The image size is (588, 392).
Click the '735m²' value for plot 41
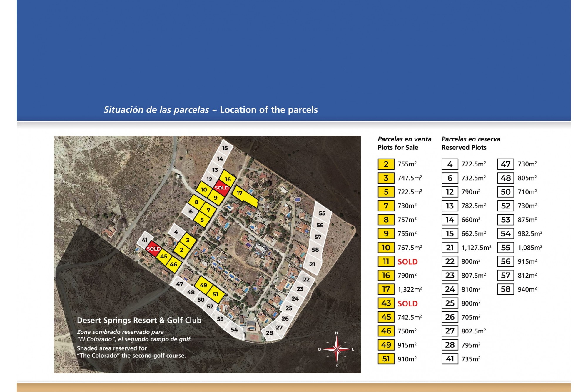pyautogui.click(x=471, y=359)
